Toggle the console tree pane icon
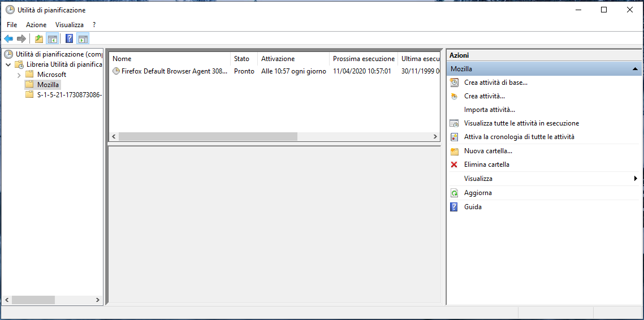Viewport: 644px width, 320px height. [52, 38]
